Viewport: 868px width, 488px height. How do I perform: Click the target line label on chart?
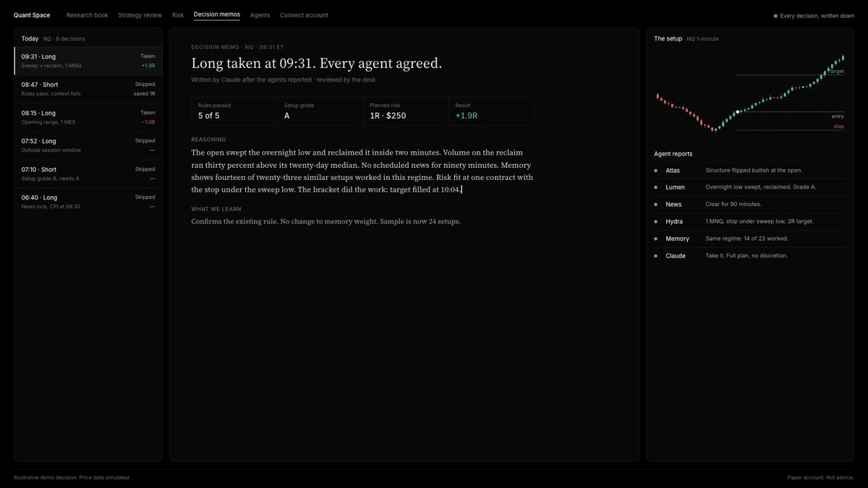click(837, 72)
